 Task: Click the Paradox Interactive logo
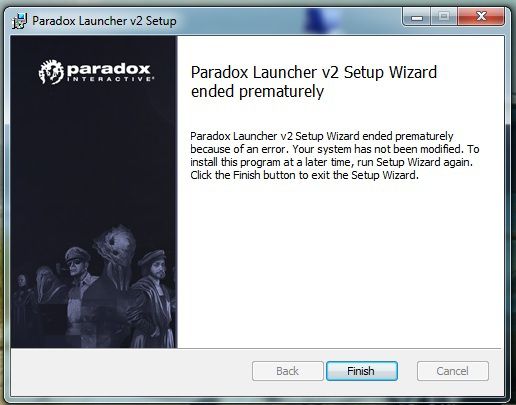[96, 72]
